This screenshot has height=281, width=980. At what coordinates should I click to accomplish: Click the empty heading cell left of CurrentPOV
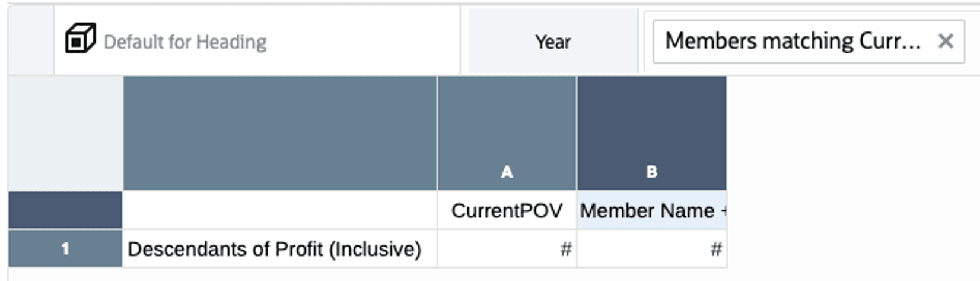pyautogui.click(x=279, y=210)
